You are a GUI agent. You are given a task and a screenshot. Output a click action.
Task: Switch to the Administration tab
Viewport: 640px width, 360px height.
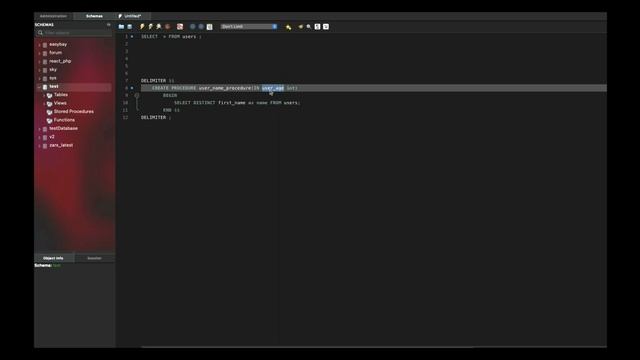coord(53,16)
